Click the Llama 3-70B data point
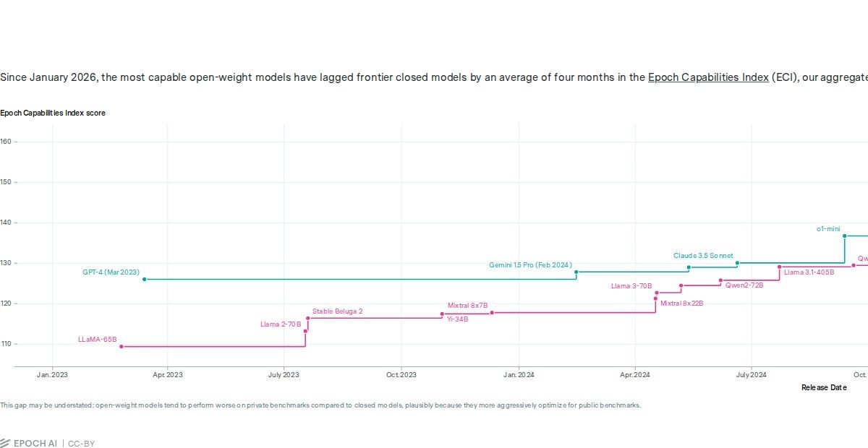 pos(657,293)
